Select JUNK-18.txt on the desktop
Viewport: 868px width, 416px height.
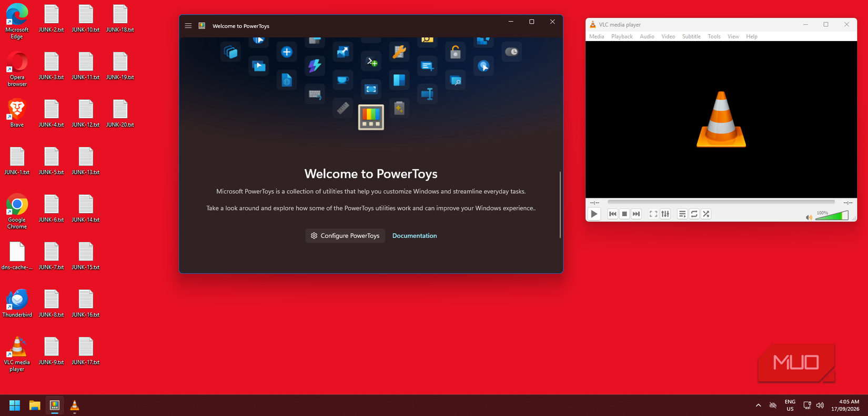pyautogui.click(x=120, y=18)
